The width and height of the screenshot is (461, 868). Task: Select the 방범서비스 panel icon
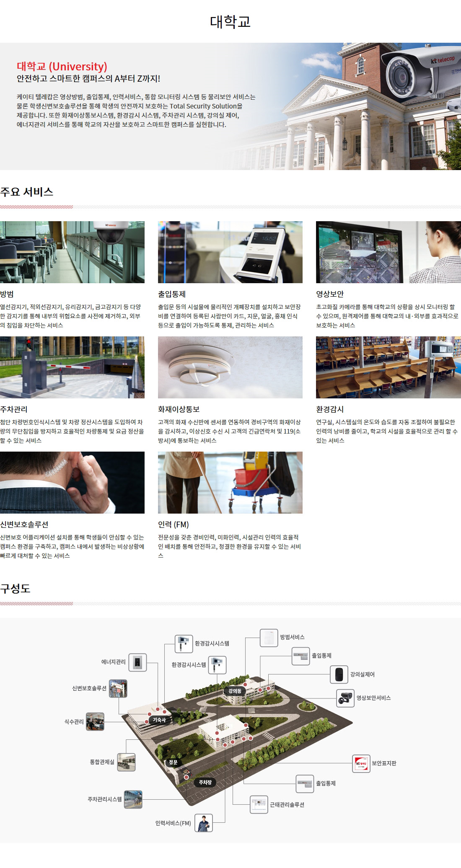coord(269,638)
